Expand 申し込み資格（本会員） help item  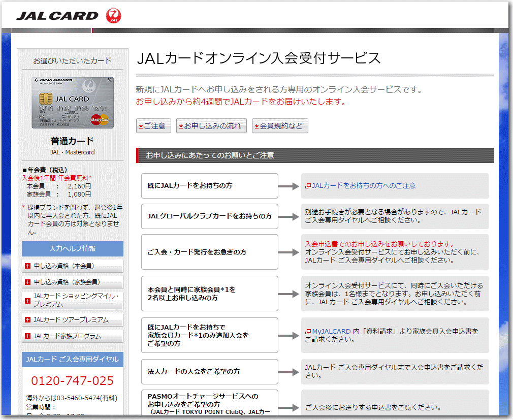coord(73,266)
